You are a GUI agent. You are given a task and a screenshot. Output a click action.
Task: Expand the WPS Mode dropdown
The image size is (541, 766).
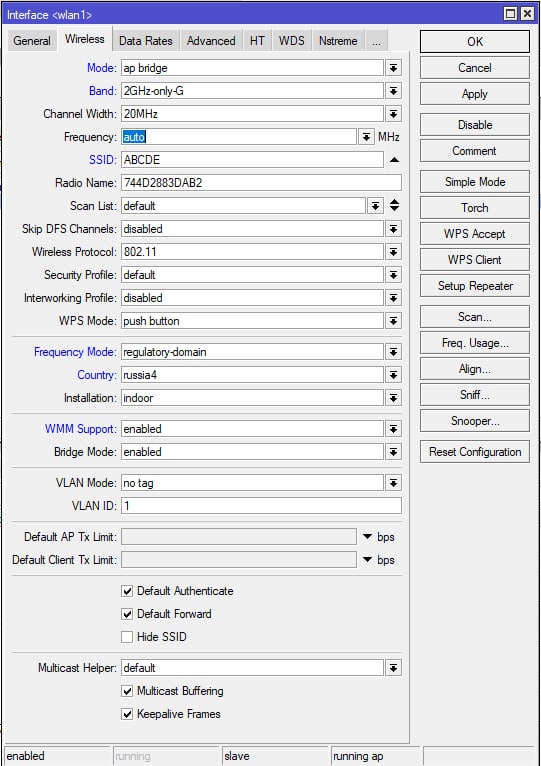point(393,321)
